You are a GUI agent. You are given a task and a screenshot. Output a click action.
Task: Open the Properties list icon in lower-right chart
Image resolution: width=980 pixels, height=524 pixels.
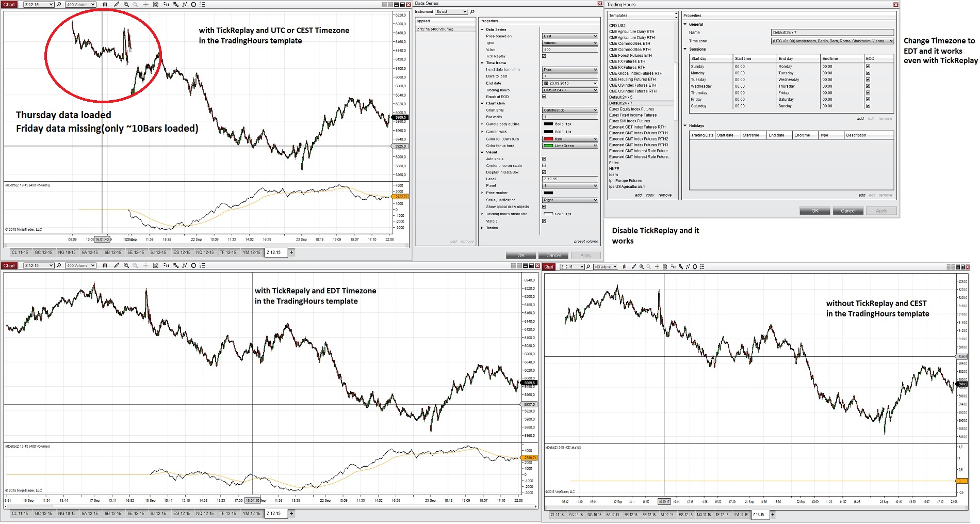point(702,267)
